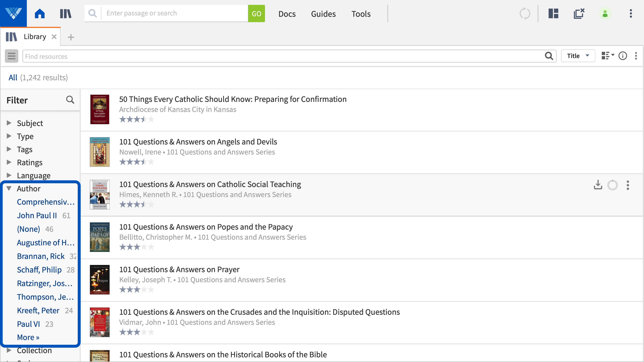644x362 pixels.
Task: Open the Tools menu
Action: (x=361, y=14)
